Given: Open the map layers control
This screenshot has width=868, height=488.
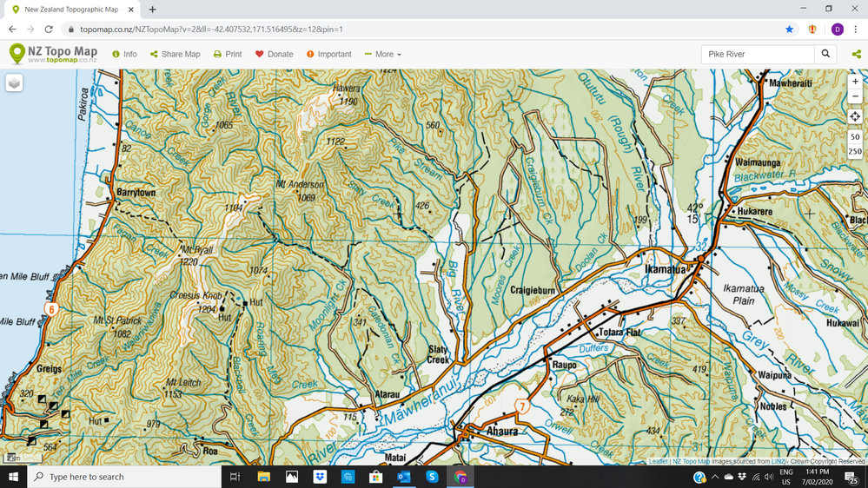Looking at the screenshot, I should click(x=15, y=83).
